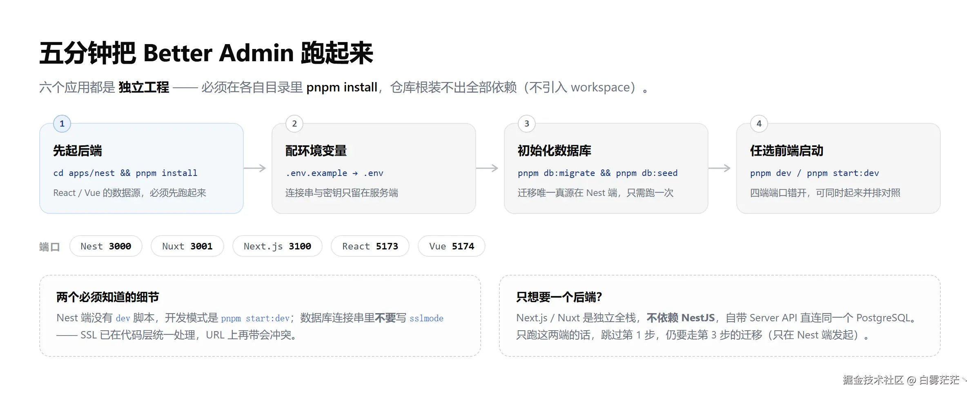The width and height of the screenshot is (980, 396).
Task: Click the Vue 5174 port pill
Action: click(452, 246)
